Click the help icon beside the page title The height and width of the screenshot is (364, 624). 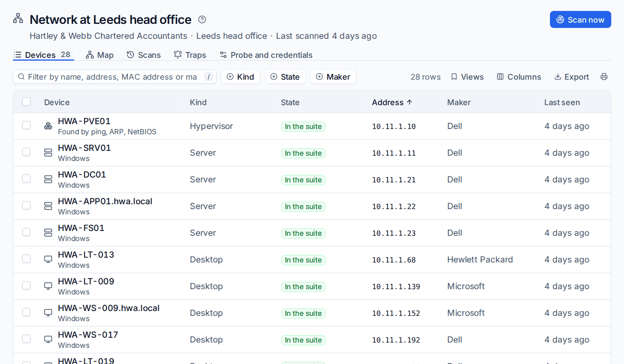coord(202,19)
